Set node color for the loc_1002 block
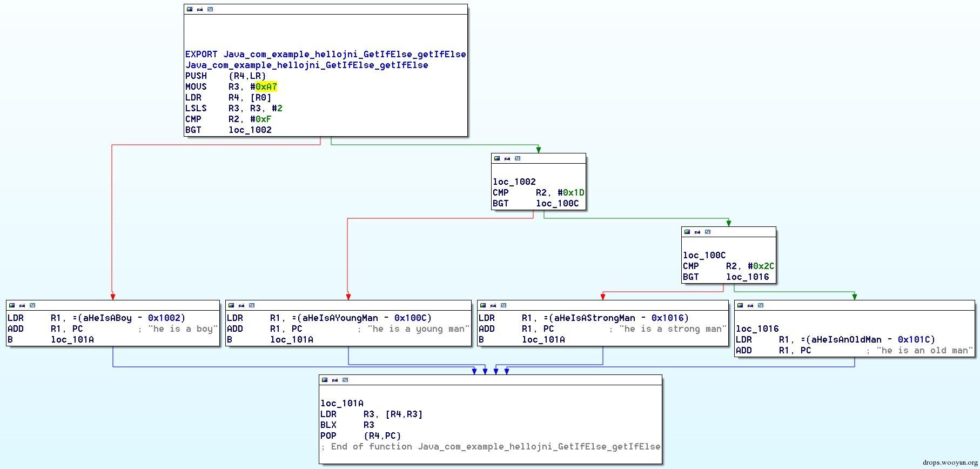The image size is (980, 469). [497, 158]
